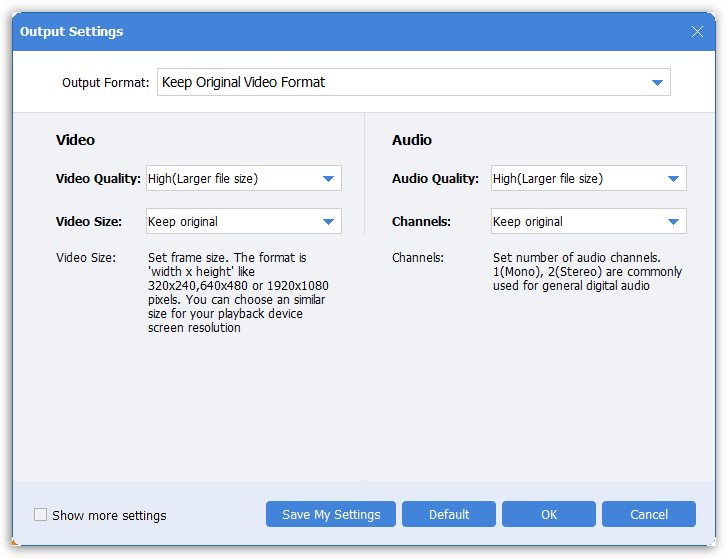Image resolution: width=728 pixels, height=558 pixels.
Task: Expand the Video Quality dropdown
Action: pos(244,178)
